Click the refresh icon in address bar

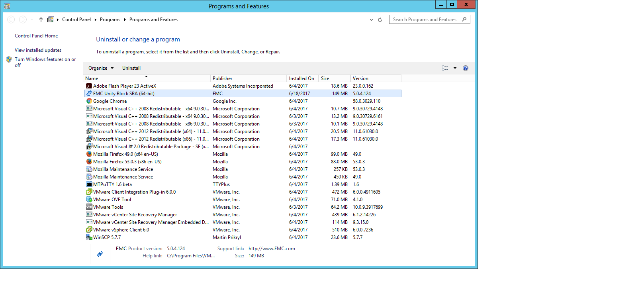(x=380, y=20)
